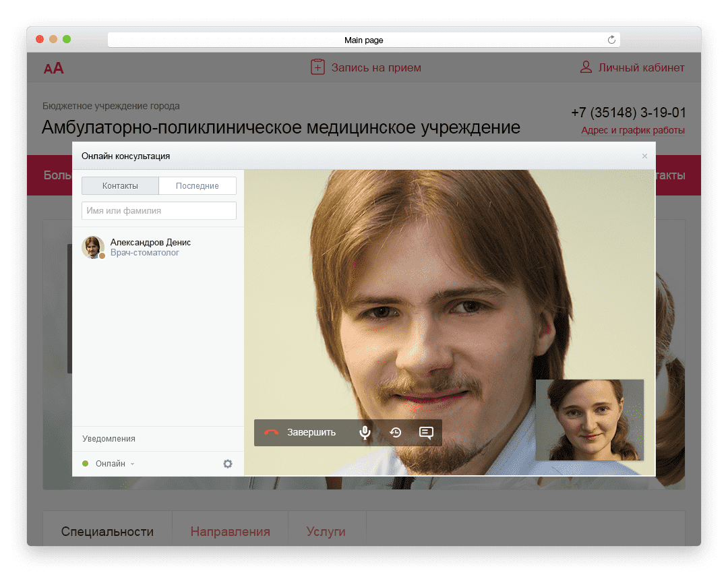
Task: Mute the microphone in the call controls
Action: coord(365,432)
